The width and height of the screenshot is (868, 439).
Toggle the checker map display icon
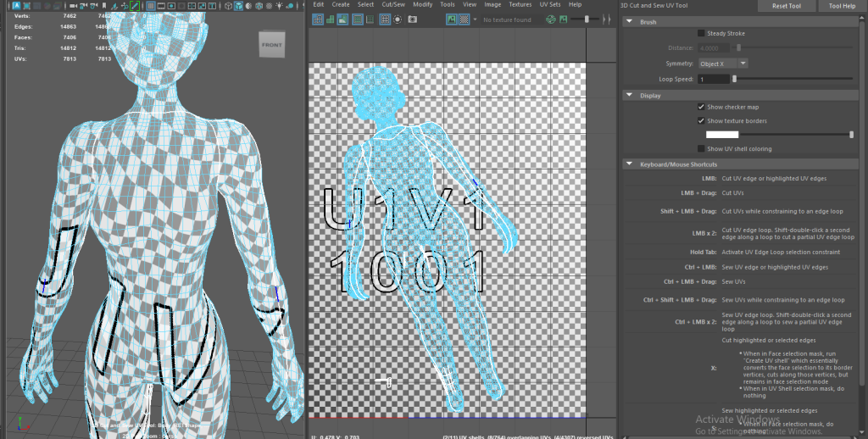coord(464,19)
